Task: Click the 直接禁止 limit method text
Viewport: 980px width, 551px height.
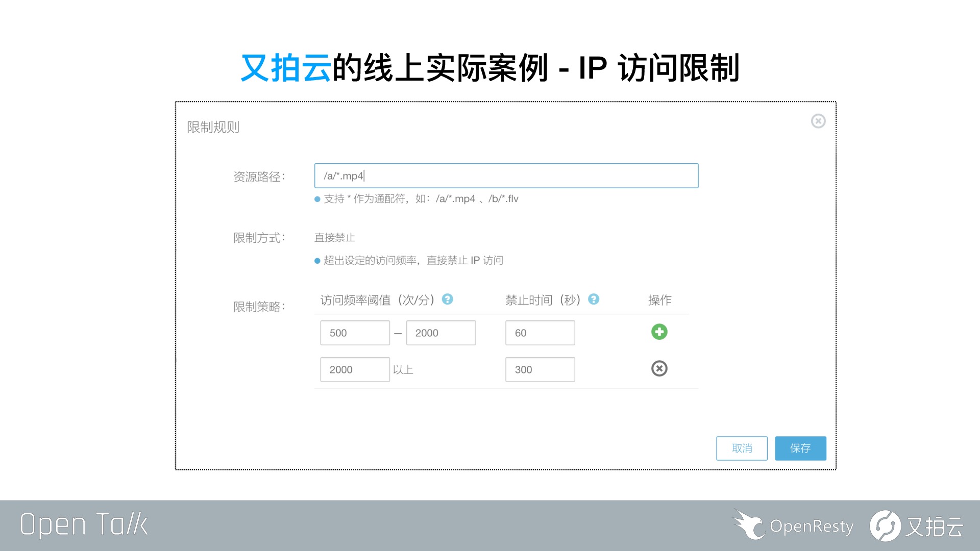Action: 335,238
